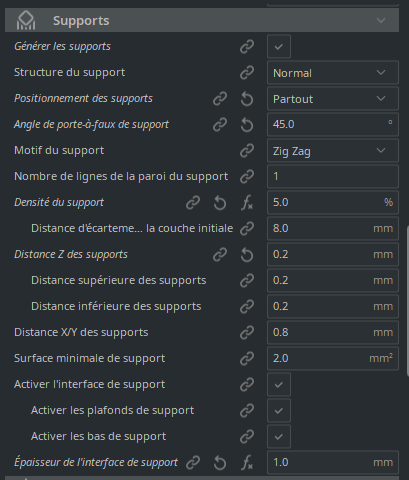The width and height of the screenshot is (409, 480).
Task: Uncheck the Générer les supports checkbox
Action: (x=279, y=46)
